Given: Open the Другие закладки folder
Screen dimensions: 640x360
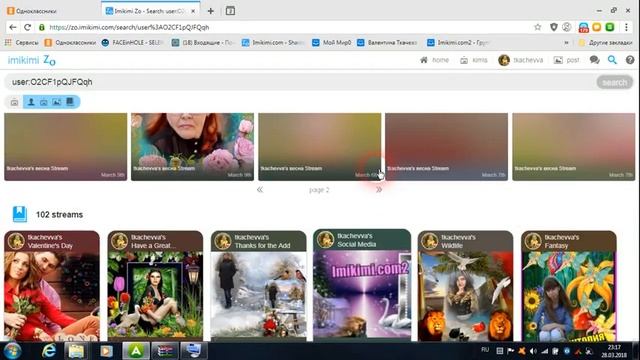Looking at the screenshot, I should [606, 42].
